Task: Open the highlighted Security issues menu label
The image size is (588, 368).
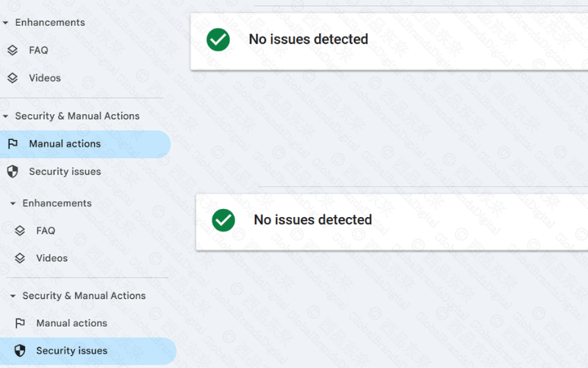Action: point(72,351)
